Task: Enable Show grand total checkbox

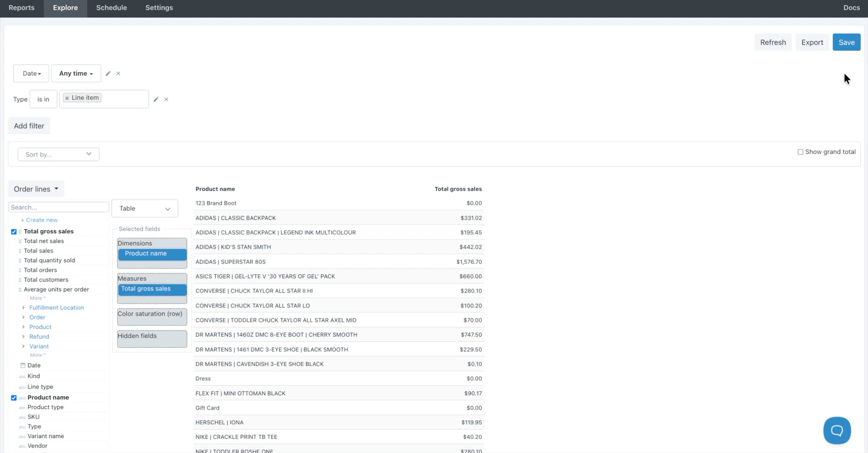Action: pos(800,152)
